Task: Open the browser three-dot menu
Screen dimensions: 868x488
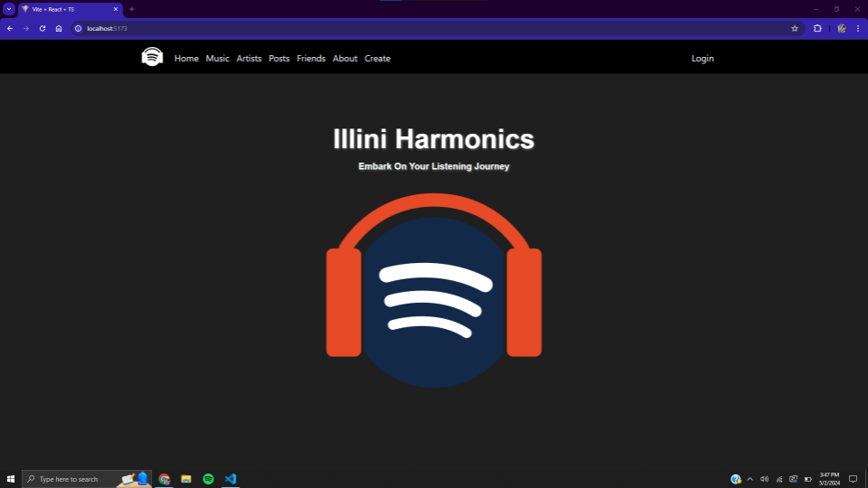Action: pyautogui.click(x=858, y=28)
